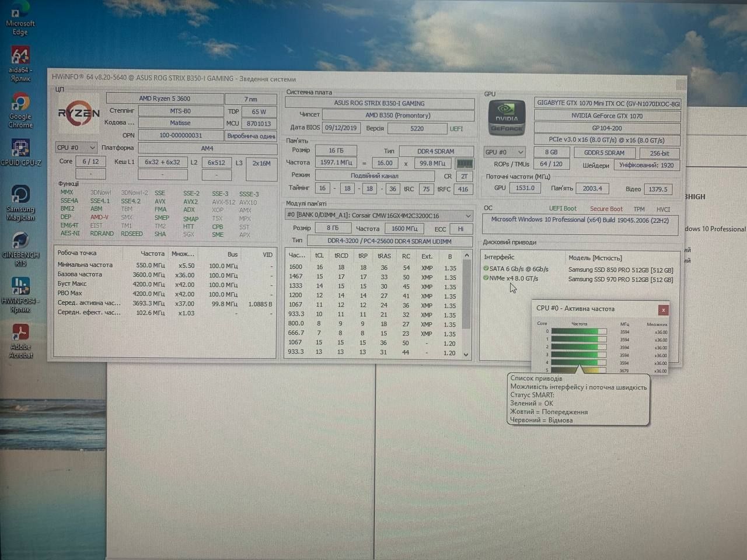The height and width of the screenshot is (560, 747).
Task: Click the HWiNFO 64 window title bar
Action: (x=368, y=78)
